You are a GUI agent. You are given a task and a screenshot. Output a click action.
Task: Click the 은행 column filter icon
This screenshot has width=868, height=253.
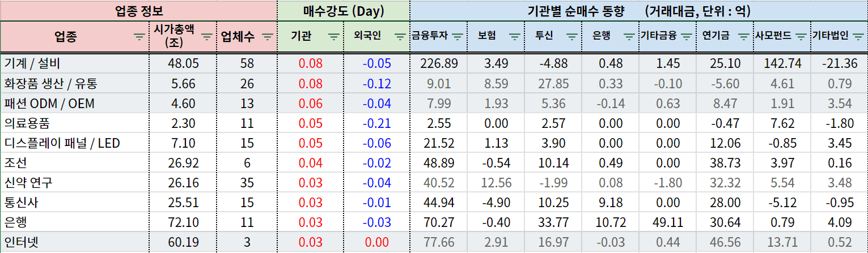point(629,37)
